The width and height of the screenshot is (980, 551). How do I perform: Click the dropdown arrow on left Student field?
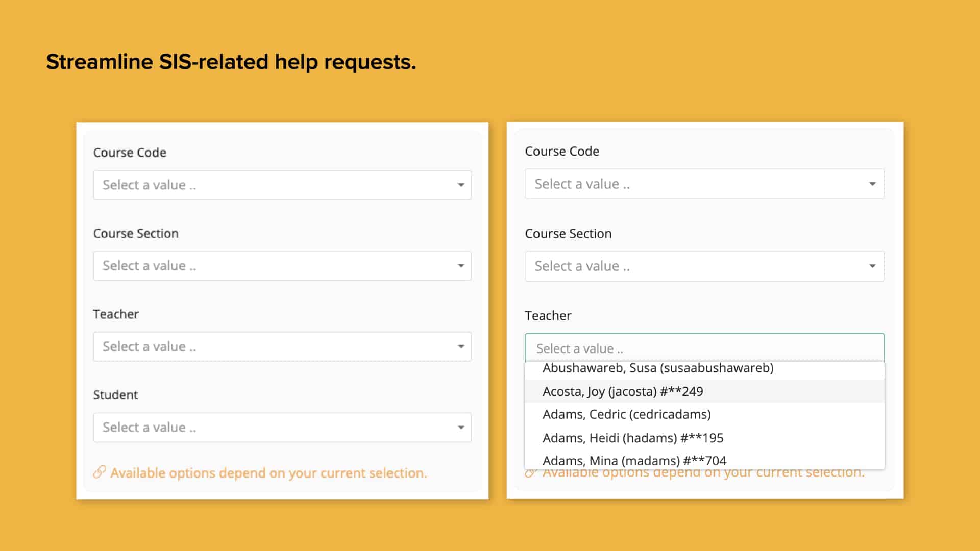point(461,428)
